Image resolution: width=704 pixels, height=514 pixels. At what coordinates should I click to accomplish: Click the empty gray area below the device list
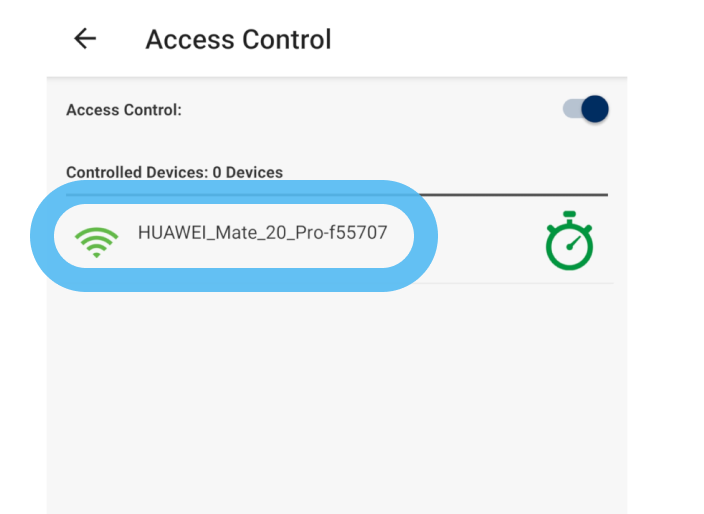336,400
